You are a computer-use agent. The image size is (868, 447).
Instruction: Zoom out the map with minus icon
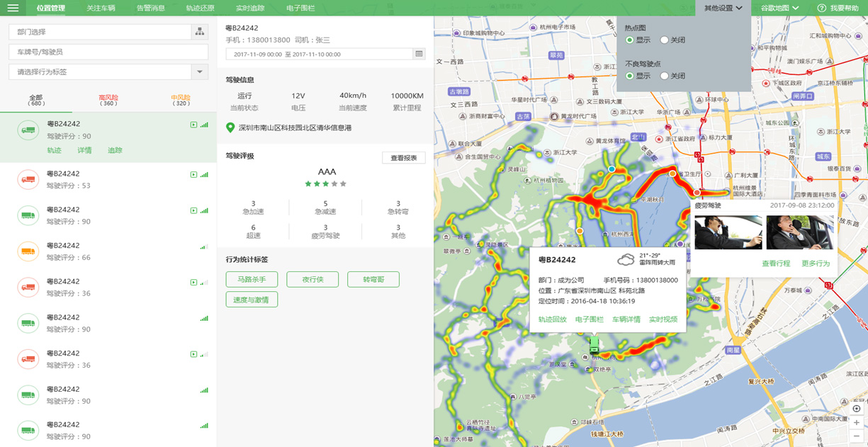(856, 436)
